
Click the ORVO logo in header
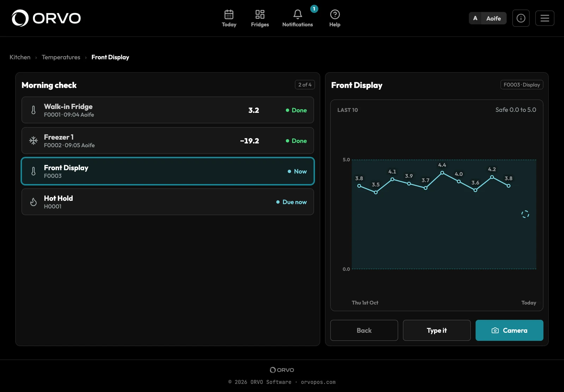(x=46, y=18)
